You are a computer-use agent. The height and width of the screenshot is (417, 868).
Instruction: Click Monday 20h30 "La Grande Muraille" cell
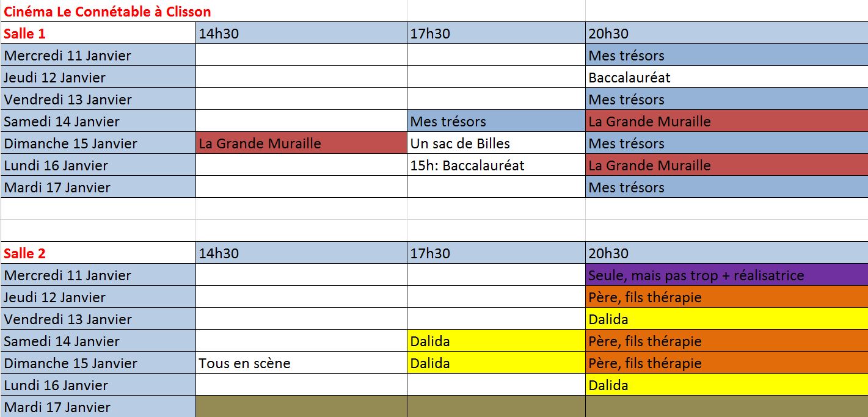point(726,165)
